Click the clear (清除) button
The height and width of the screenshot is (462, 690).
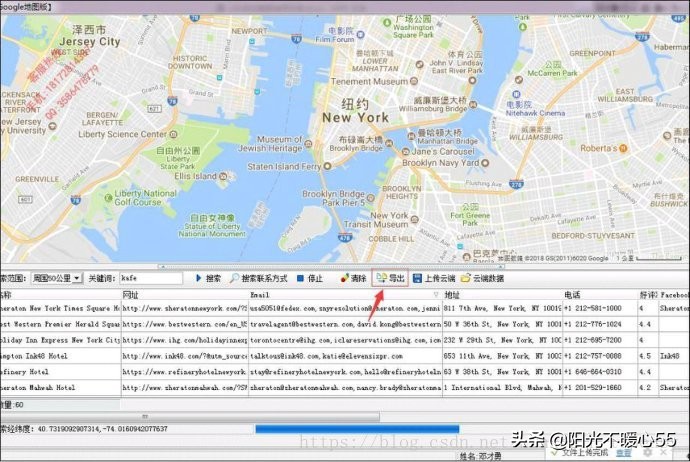tap(353, 278)
